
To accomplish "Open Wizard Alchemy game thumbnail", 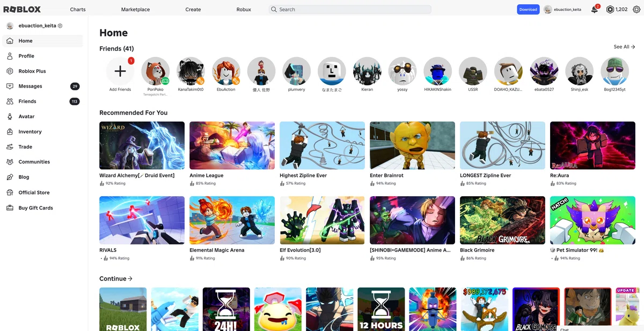I will pyautogui.click(x=142, y=145).
